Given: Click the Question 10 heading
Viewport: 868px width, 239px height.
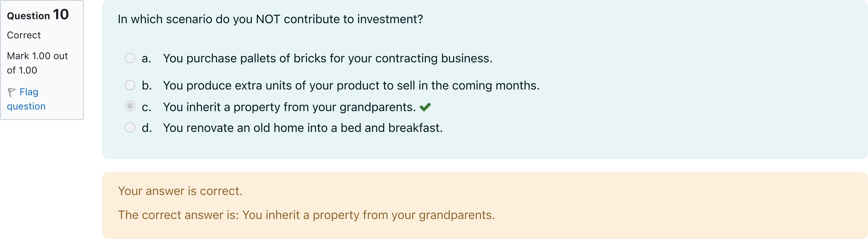Looking at the screenshot, I should pyautogui.click(x=38, y=15).
